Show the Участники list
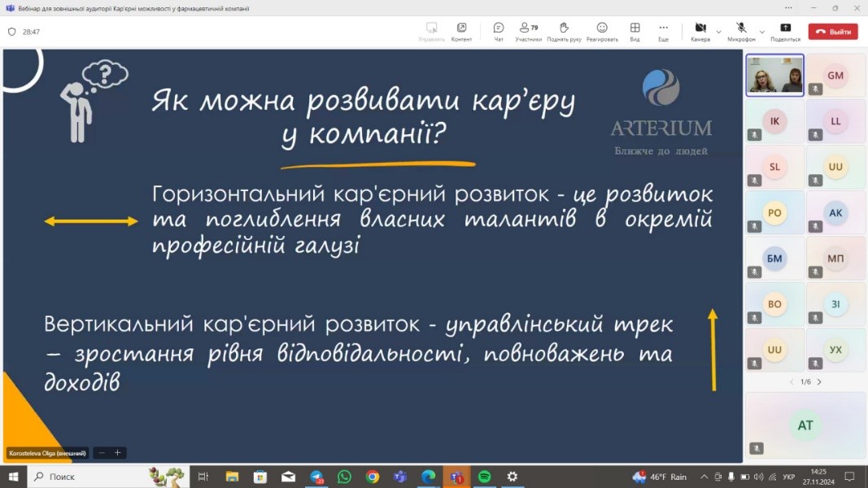The height and width of the screenshot is (488, 868). coord(528,32)
